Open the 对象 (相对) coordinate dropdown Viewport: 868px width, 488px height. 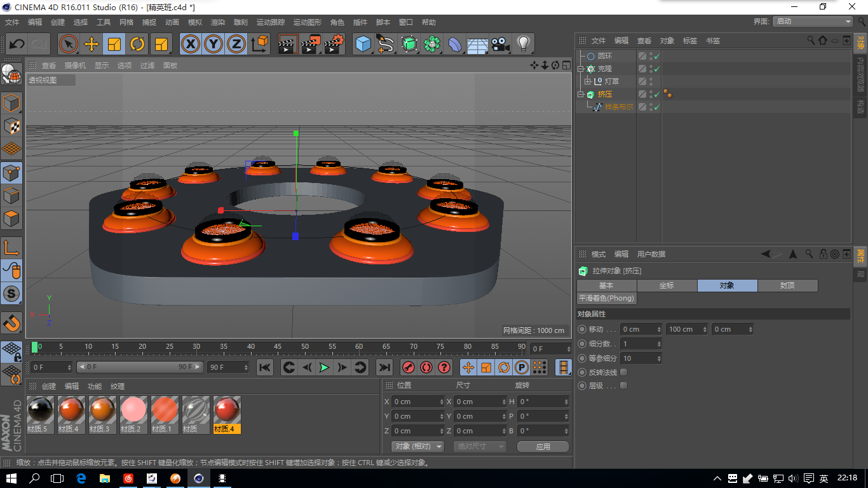(417, 447)
